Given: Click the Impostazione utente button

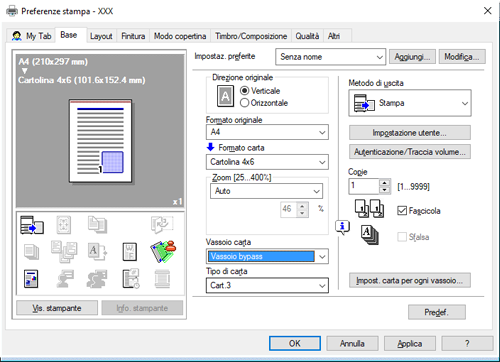Looking at the screenshot, I should [x=410, y=133].
